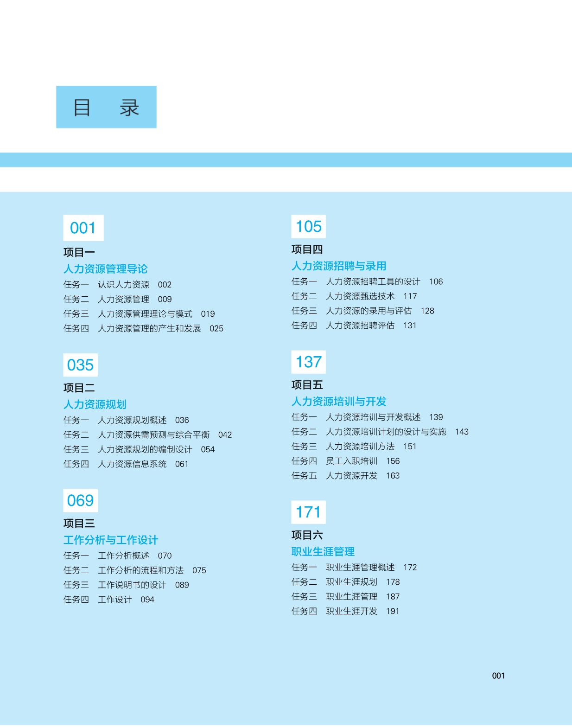
Task: Click the 项目三 heading
Action: click(x=79, y=523)
